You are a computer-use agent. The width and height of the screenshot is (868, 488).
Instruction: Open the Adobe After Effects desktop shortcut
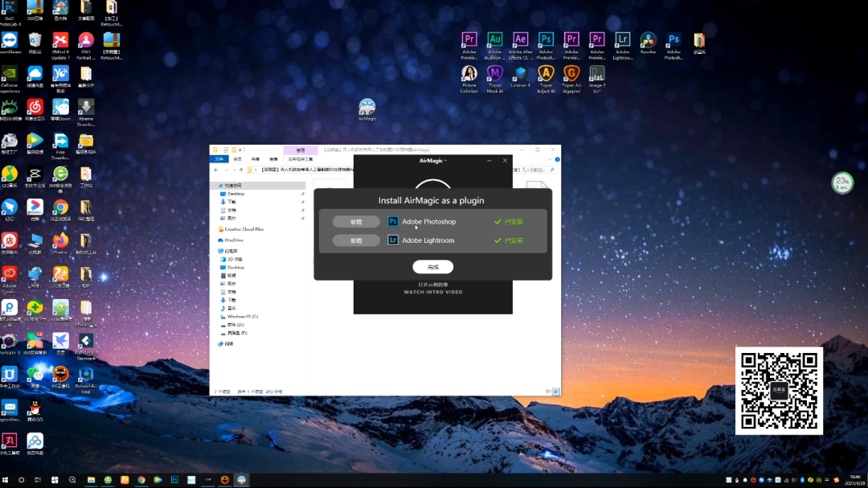[x=520, y=45]
